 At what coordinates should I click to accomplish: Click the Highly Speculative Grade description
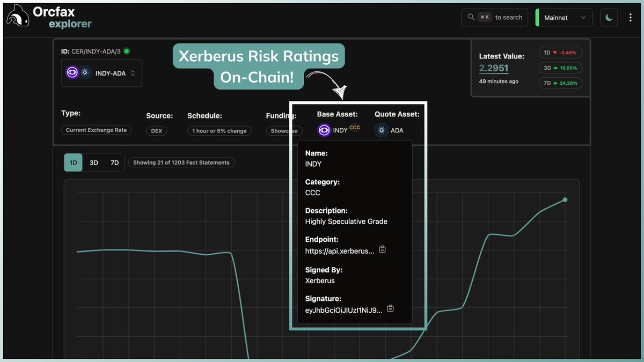346,221
